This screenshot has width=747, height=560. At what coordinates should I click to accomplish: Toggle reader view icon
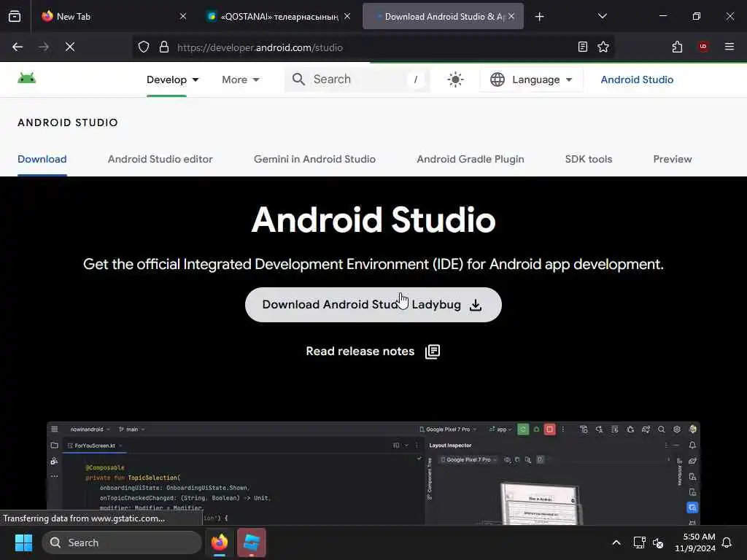(x=582, y=47)
